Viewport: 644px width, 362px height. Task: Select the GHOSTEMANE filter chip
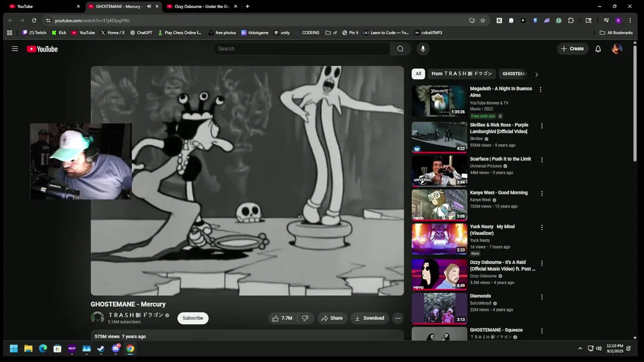click(x=514, y=74)
